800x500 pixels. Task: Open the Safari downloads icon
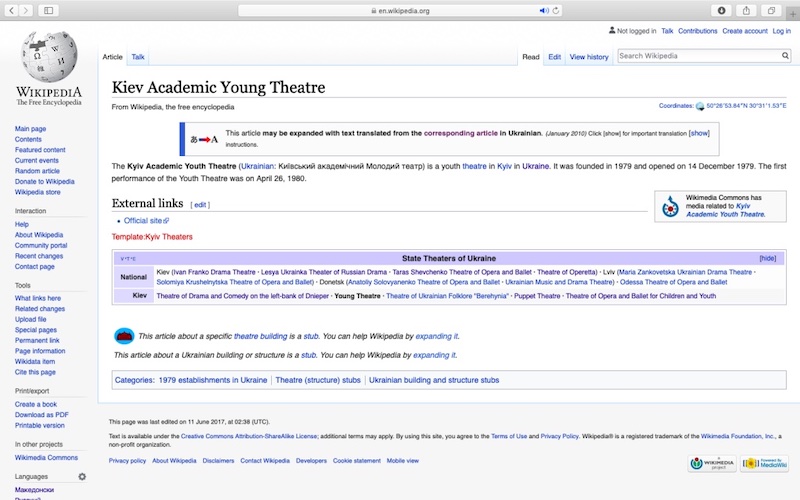721,10
